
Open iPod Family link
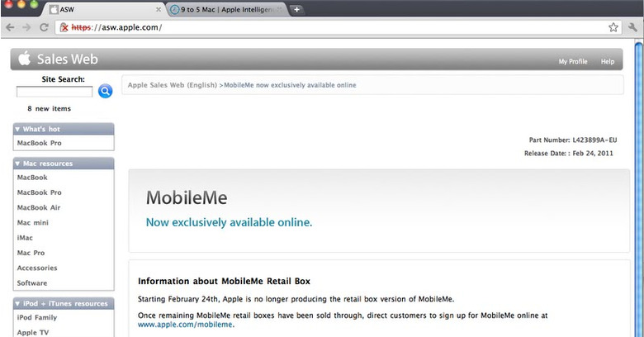tap(37, 317)
